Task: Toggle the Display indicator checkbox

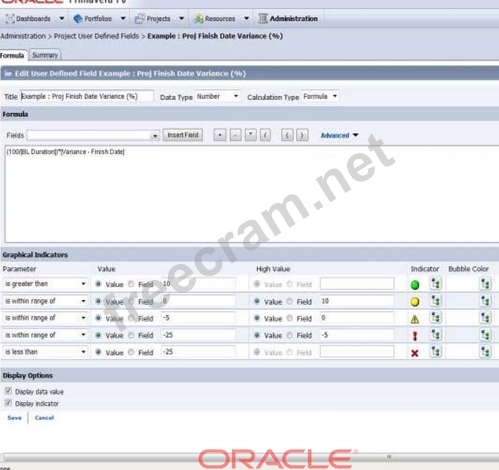Action: pos(8,403)
